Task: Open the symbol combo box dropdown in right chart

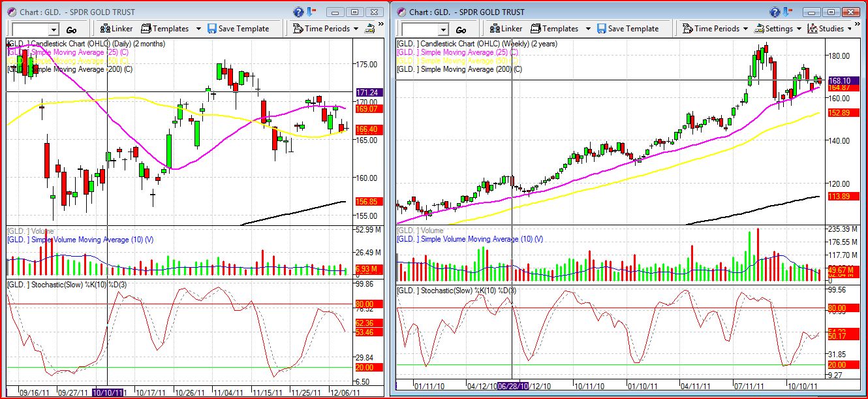Action: [443, 29]
